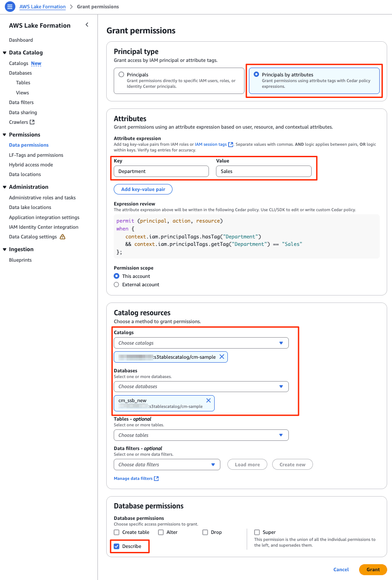
Task: Open Dashboard in the sidebar
Action: click(x=21, y=40)
